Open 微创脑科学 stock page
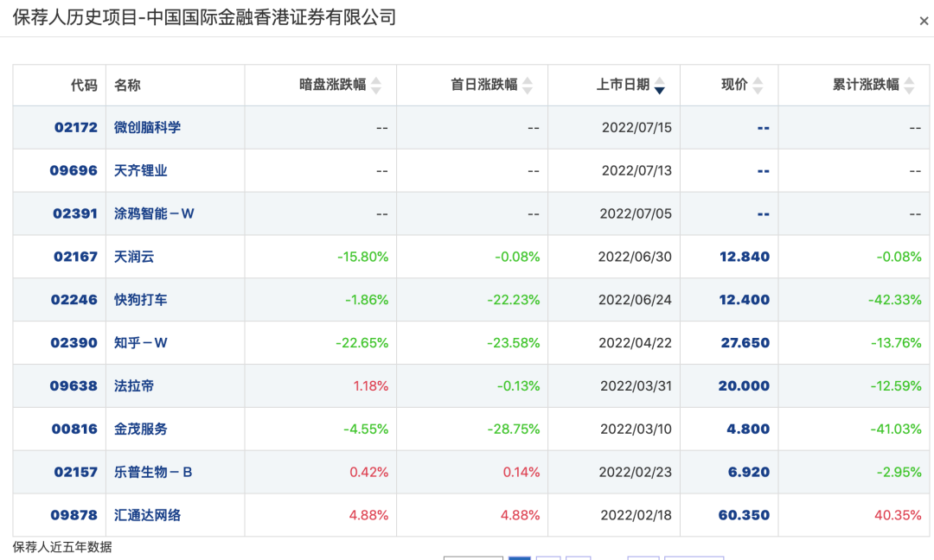The image size is (934, 560). click(x=147, y=127)
